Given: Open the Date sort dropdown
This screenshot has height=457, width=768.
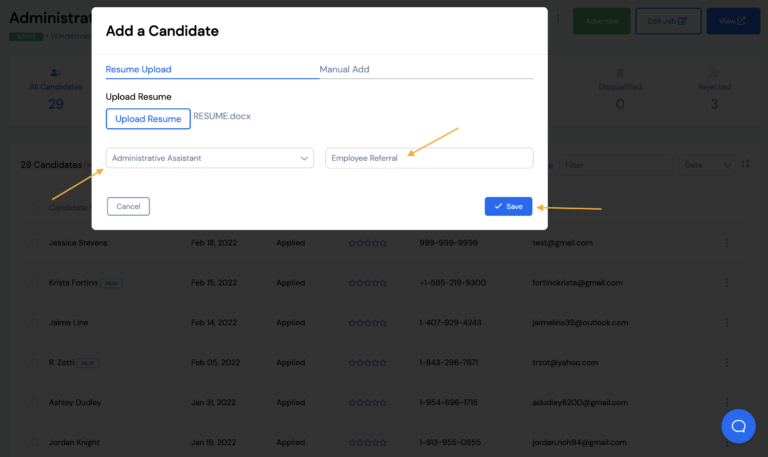Looking at the screenshot, I should 707,165.
